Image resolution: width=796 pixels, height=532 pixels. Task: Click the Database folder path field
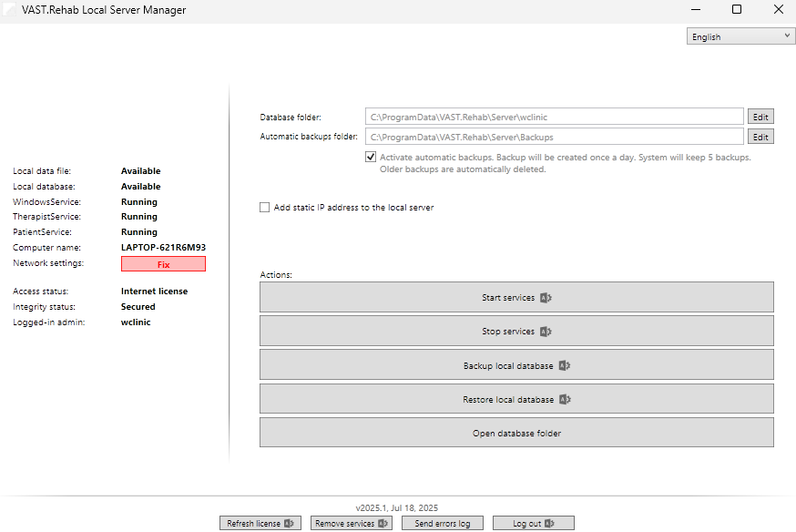click(x=555, y=117)
